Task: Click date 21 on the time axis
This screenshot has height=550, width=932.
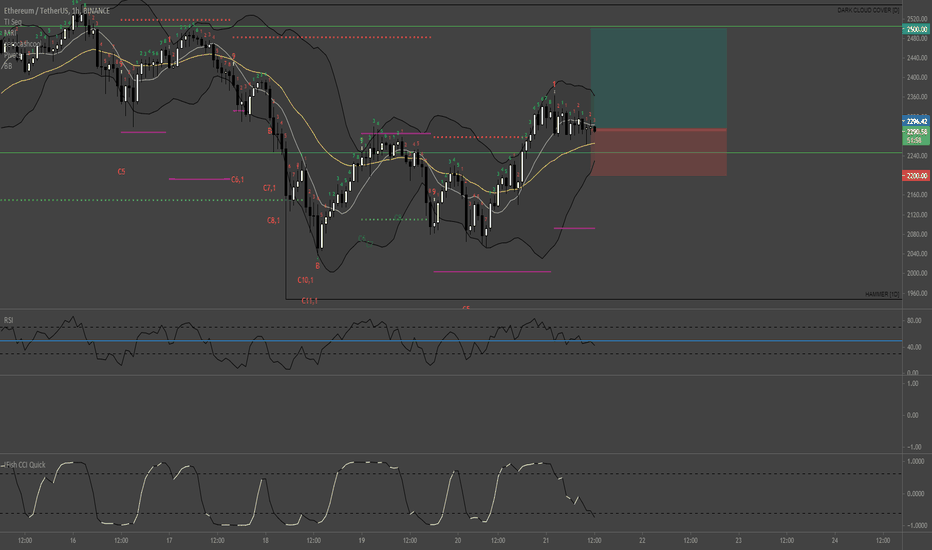Action: point(546,540)
